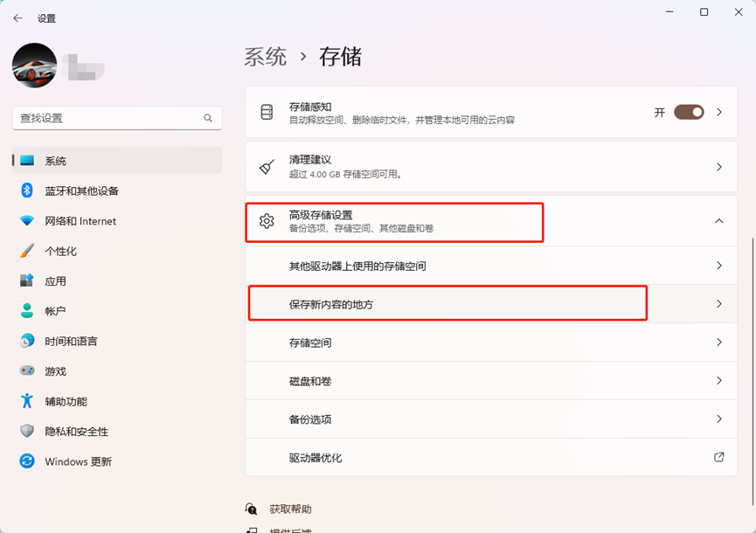Screen dimensions: 756x533
Task: Open 网络和 Internet Wi-Fi icon
Action: point(27,221)
